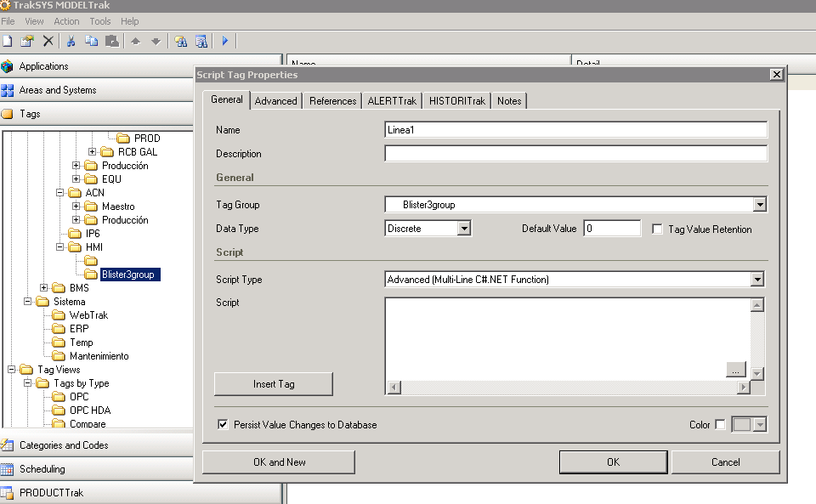816x504 pixels.
Task: Open the Tools menu
Action: (100, 21)
